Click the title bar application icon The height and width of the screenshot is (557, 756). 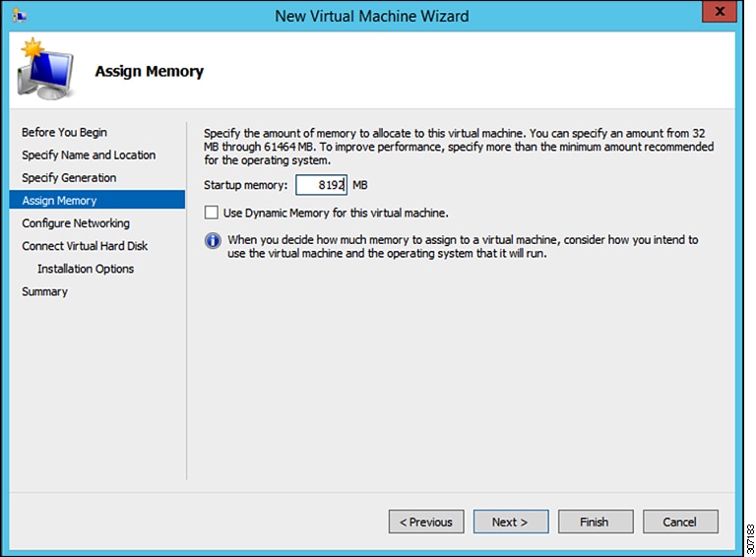pyautogui.click(x=20, y=16)
